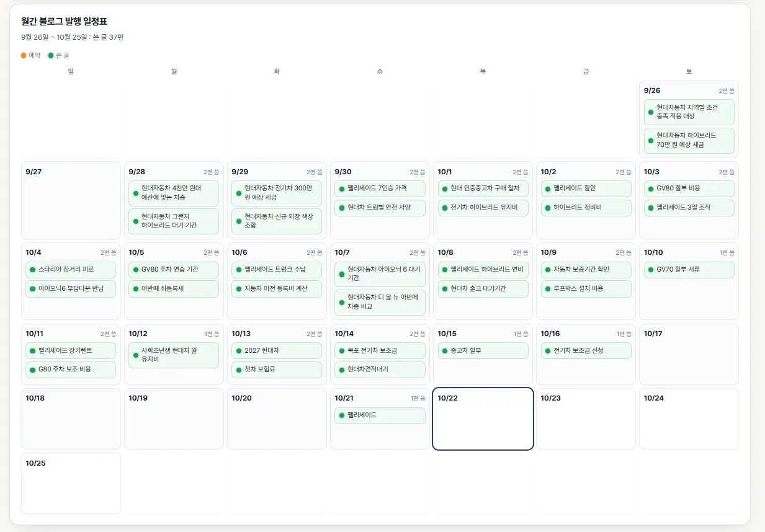
Task: Open the '펠리세이드 3열 조작' post
Action: click(689, 208)
